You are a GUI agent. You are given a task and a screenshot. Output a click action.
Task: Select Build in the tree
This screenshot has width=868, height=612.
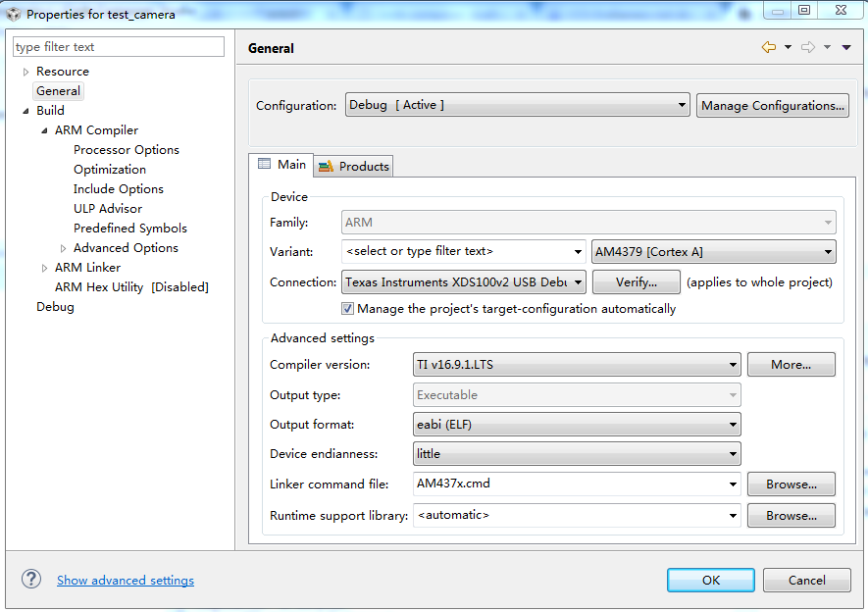click(50, 111)
